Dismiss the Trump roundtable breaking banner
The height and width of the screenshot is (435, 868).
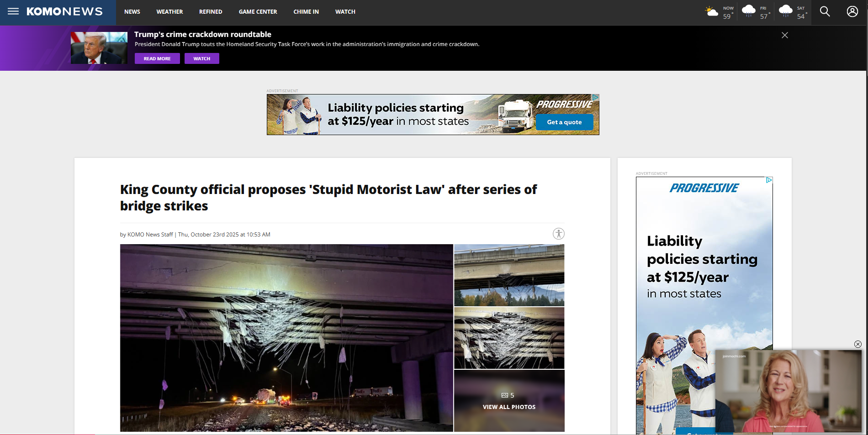(784, 35)
